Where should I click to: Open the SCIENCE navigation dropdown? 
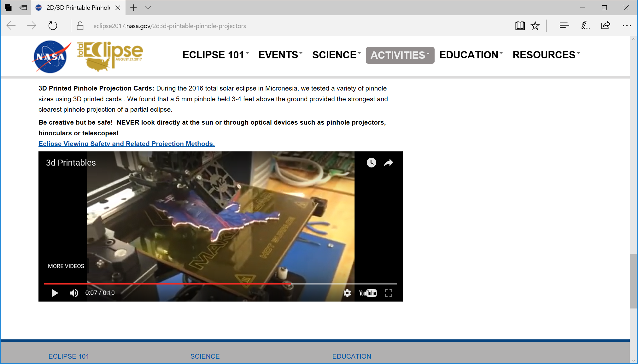coord(336,55)
